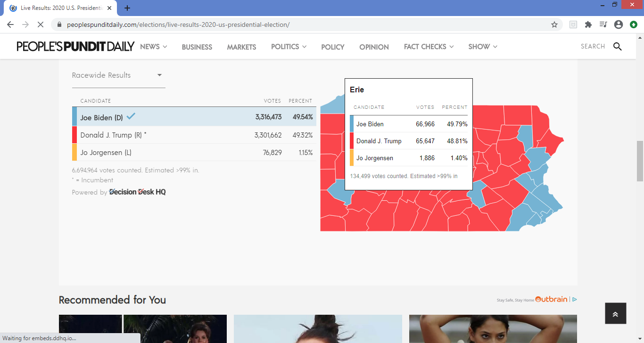The width and height of the screenshot is (644, 343).
Task: Click the Search input field
Action: point(593,46)
